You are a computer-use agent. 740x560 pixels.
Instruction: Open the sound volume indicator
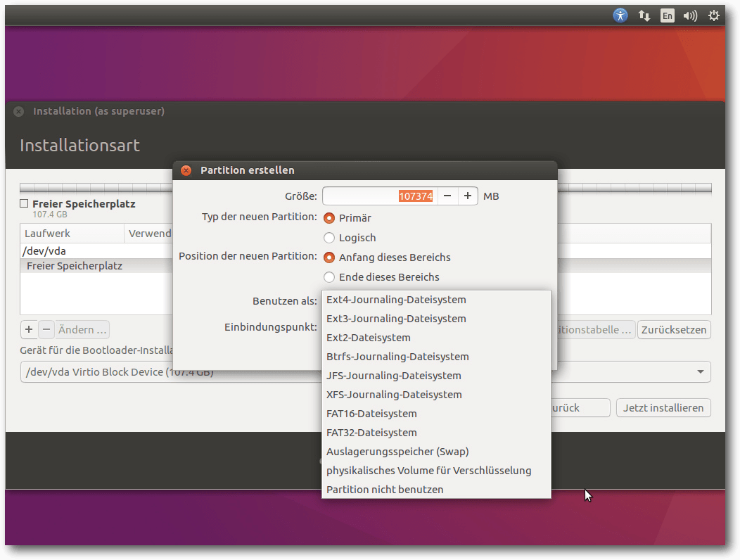(x=690, y=15)
